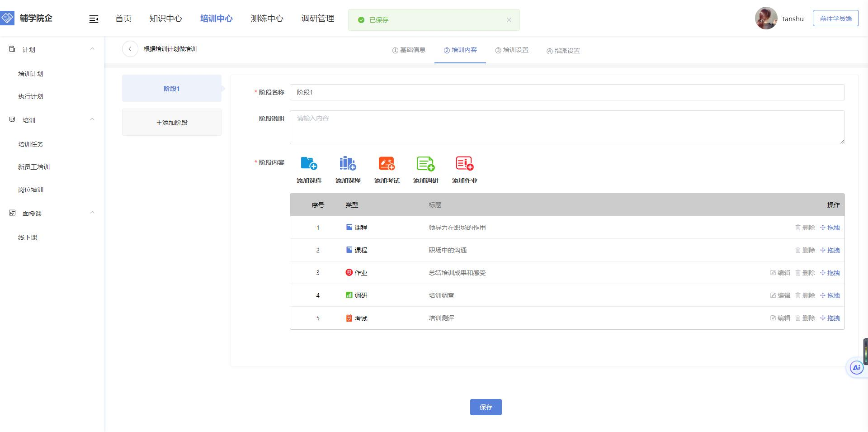Click the title text 培训测评
Image resolution: width=868 pixels, height=432 pixels.
click(441, 318)
